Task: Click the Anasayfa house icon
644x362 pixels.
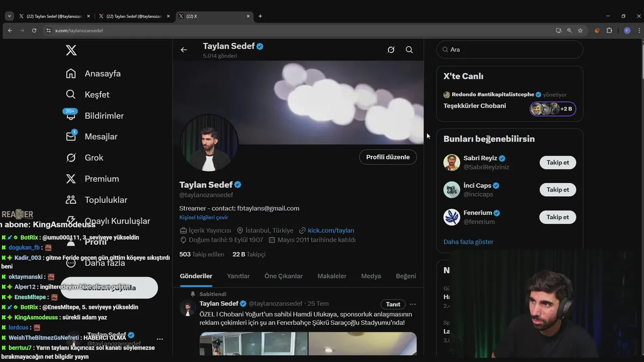Action: 71,73
